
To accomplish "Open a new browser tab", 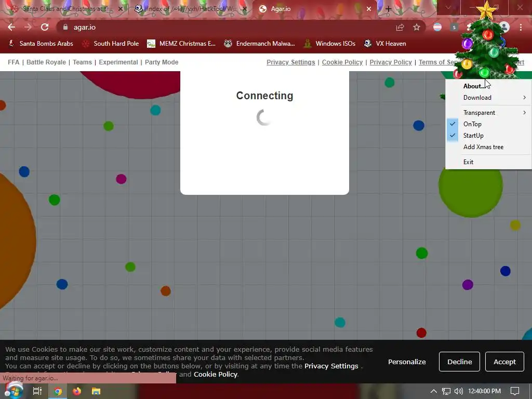I will coord(389,9).
